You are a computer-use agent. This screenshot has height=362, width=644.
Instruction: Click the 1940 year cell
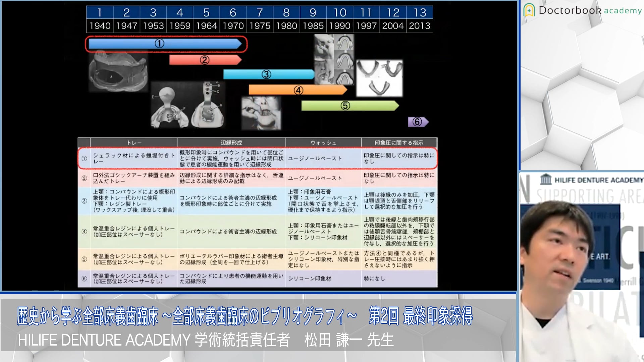coord(100,26)
